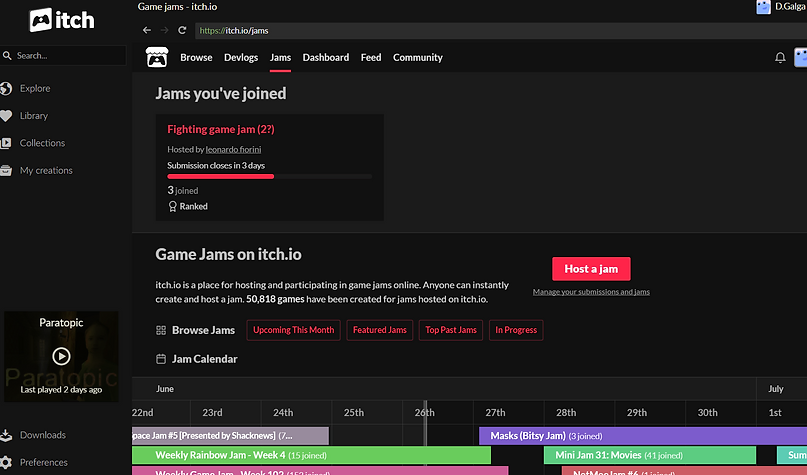807x475 pixels.
Task: Click the Top Past Jams filter button
Action: pos(451,330)
